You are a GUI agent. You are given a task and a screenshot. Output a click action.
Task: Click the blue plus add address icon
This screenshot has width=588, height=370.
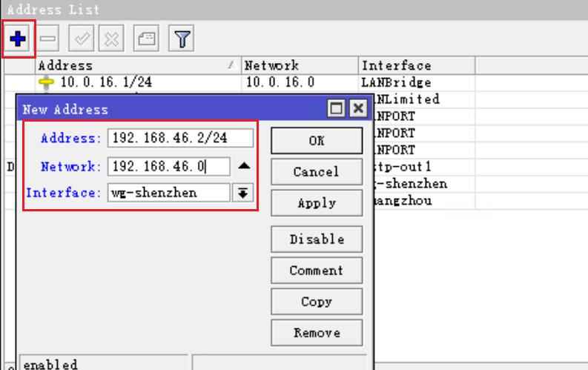pyautogui.click(x=18, y=38)
